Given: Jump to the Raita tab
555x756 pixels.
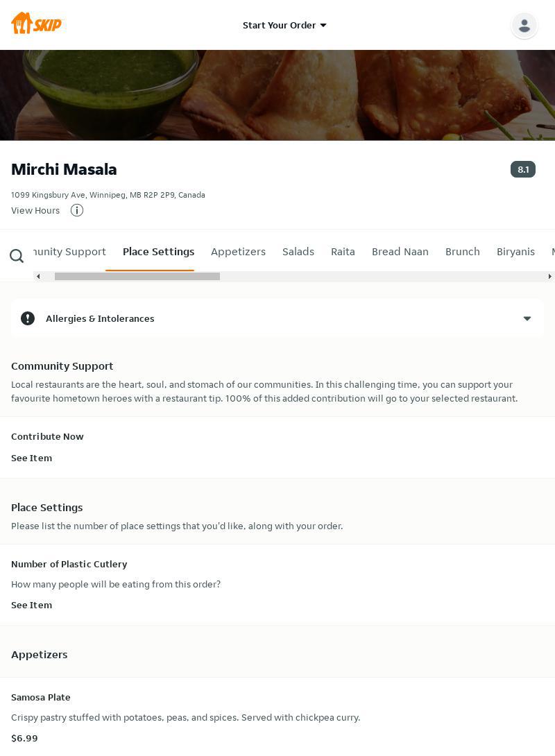Looking at the screenshot, I should 343,252.
